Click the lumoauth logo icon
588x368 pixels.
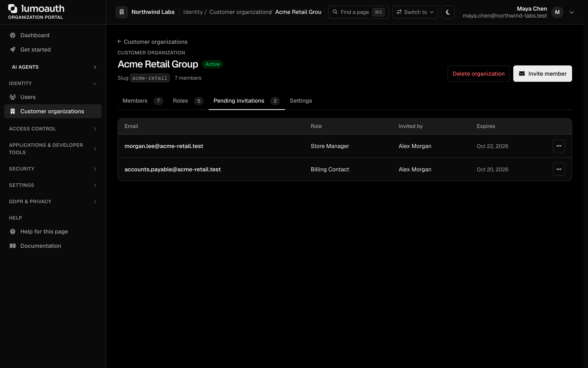point(13,9)
